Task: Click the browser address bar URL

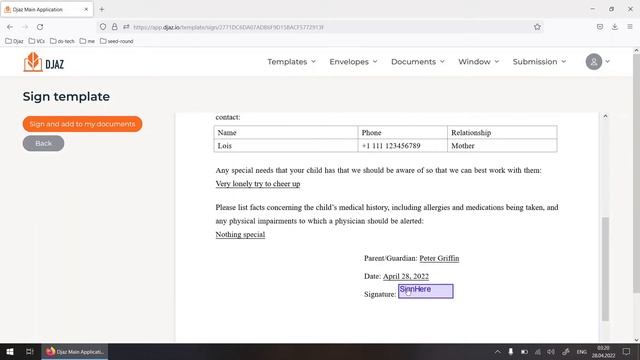Action: tap(229, 27)
